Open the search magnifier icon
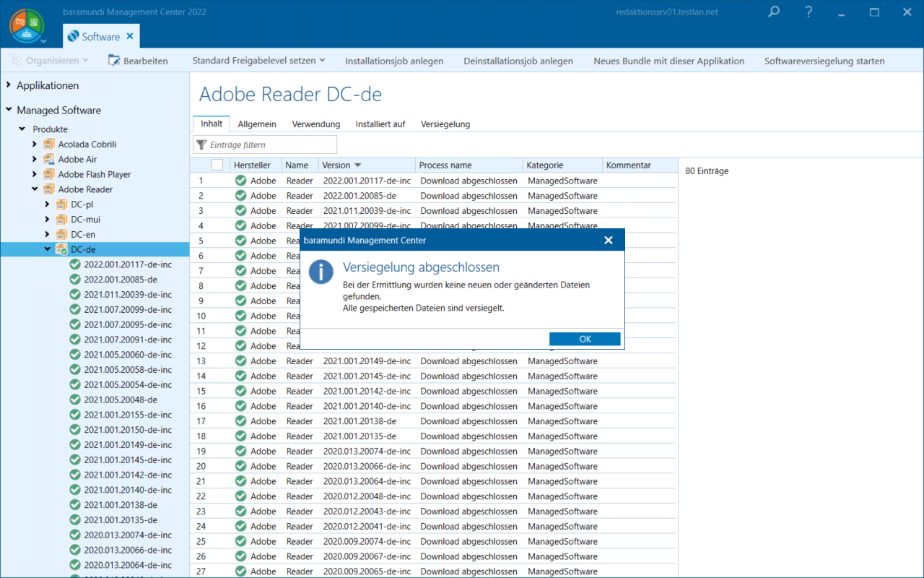Viewport: 924px width, 578px height. [x=774, y=12]
